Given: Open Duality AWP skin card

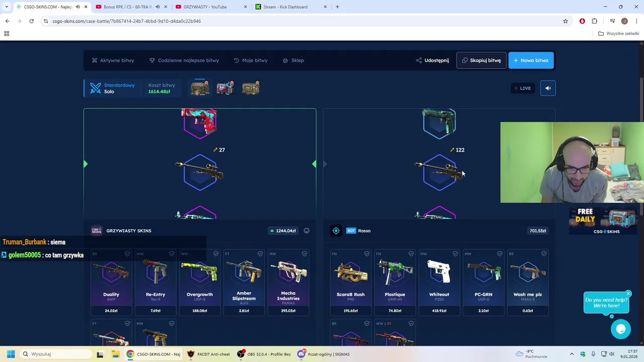Looking at the screenshot, I should (111, 283).
